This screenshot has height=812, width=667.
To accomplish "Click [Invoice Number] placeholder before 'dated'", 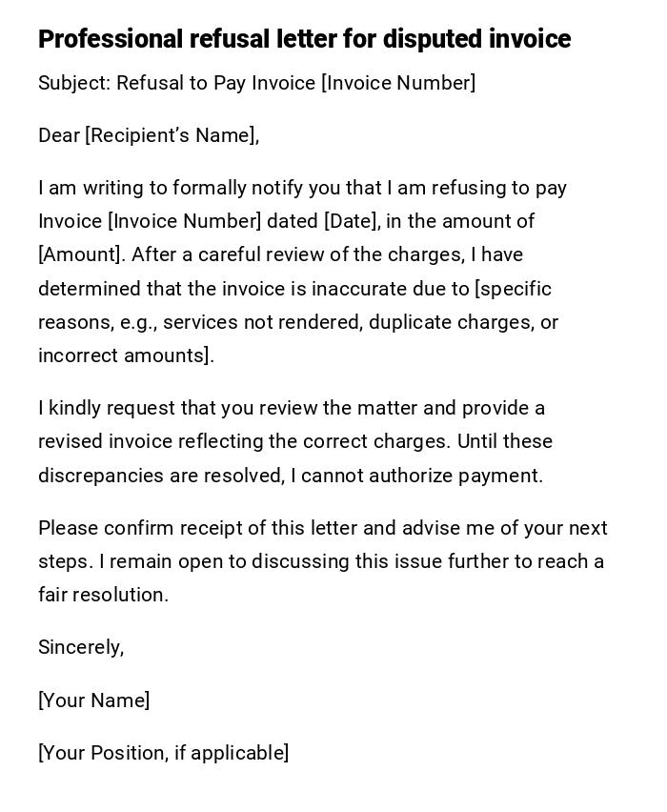I will click(185, 221).
